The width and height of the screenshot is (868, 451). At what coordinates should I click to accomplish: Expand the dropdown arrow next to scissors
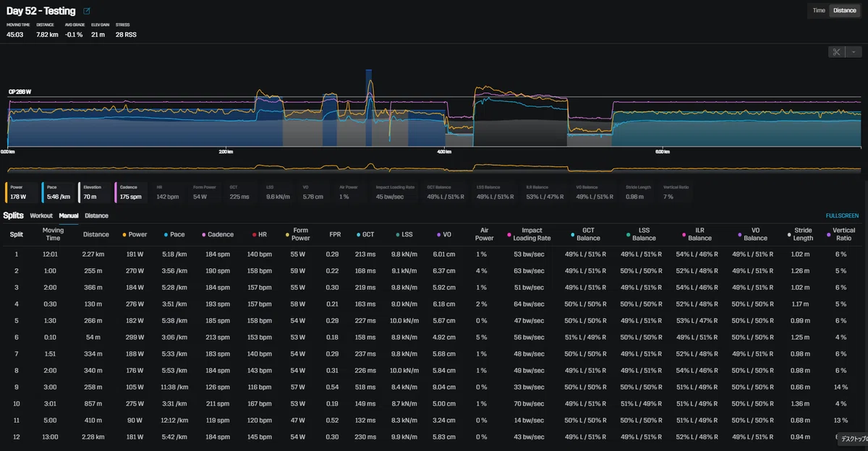click(853, 51)
